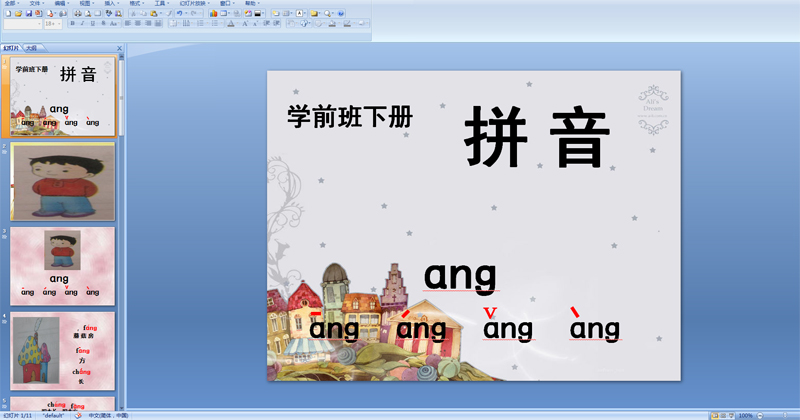Save the presentation with the floppy disk icon
800x420 pixels.
pos(29,13)
